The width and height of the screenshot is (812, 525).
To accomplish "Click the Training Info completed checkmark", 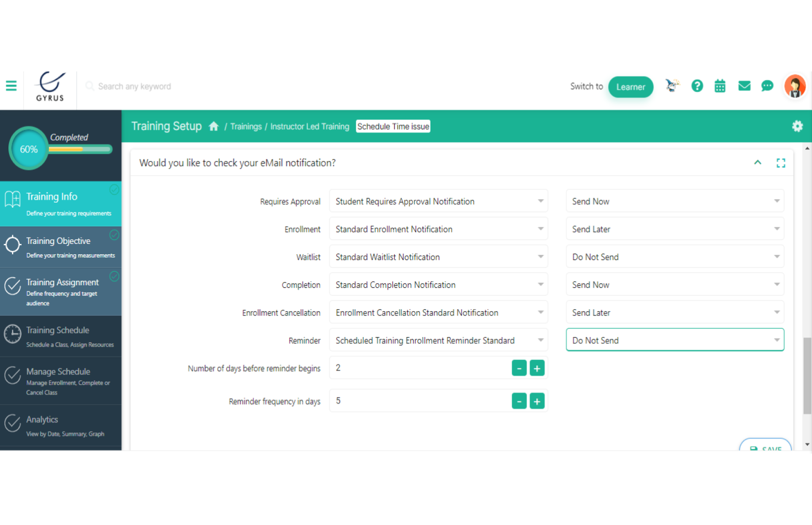I will 114,189.
